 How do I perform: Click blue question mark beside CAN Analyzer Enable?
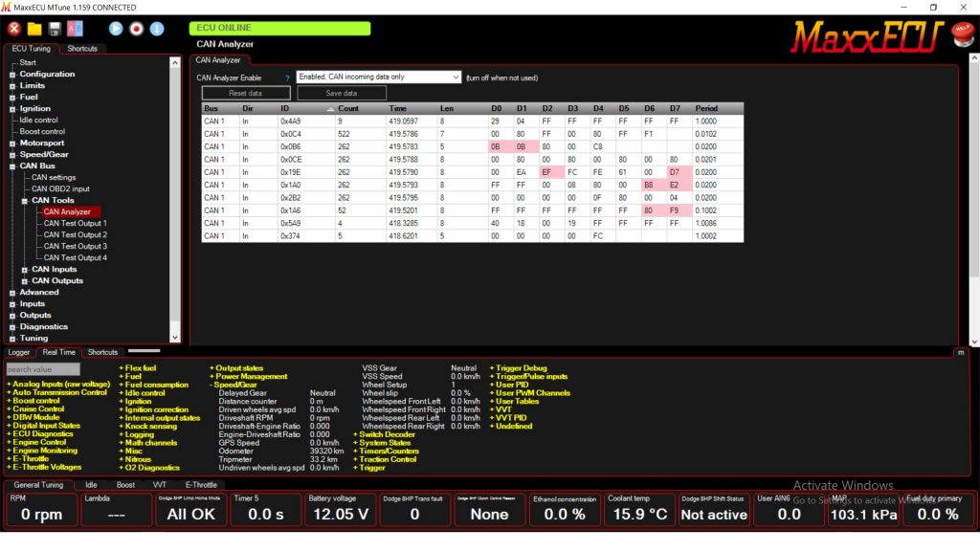[x=287, y=77]
